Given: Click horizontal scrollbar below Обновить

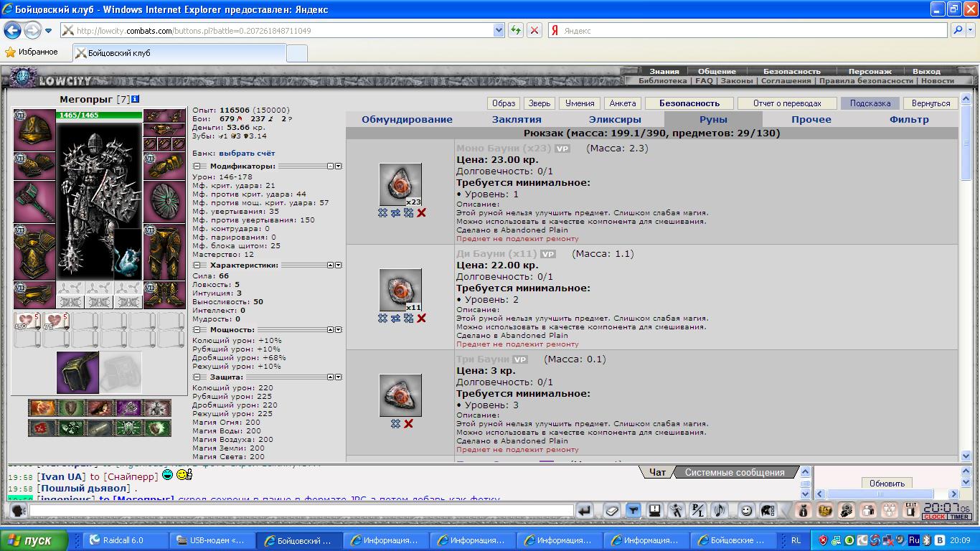Looking at the screenshot, I should [x=887, y=494].
